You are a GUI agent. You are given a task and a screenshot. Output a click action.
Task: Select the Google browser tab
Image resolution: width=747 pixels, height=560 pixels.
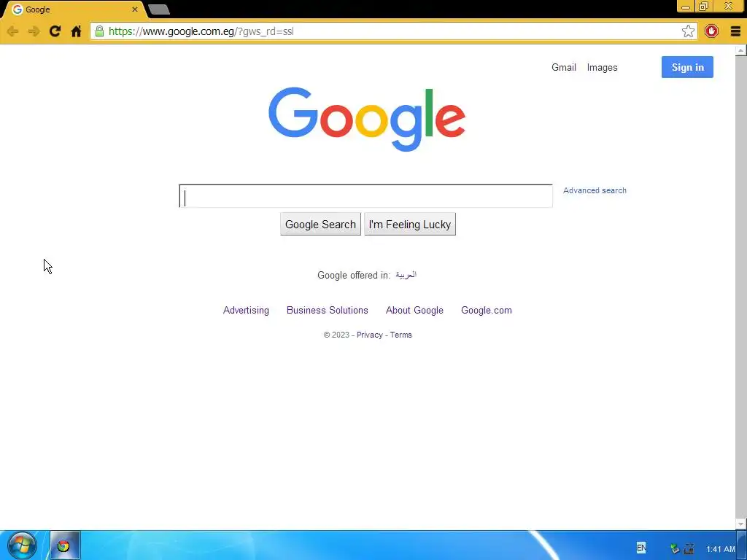(74, 9)
